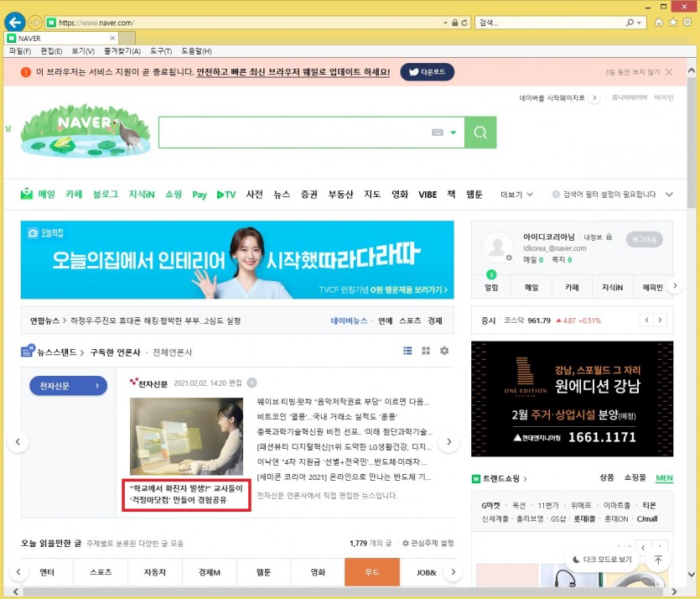Click the browser back arrow button
This screenshot has height=599, width=700.
[x=14, y=22]
